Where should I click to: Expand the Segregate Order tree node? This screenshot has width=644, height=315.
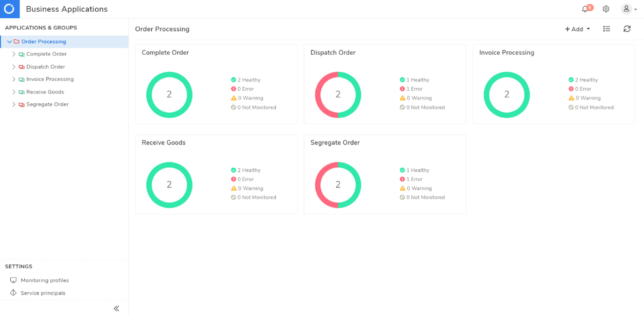click(x=14, y=105)
